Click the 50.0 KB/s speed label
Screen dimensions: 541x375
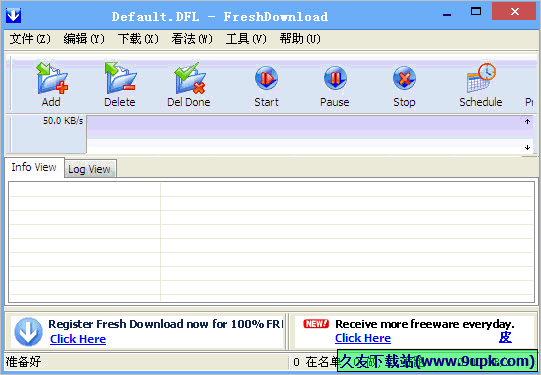click(63, 121)
